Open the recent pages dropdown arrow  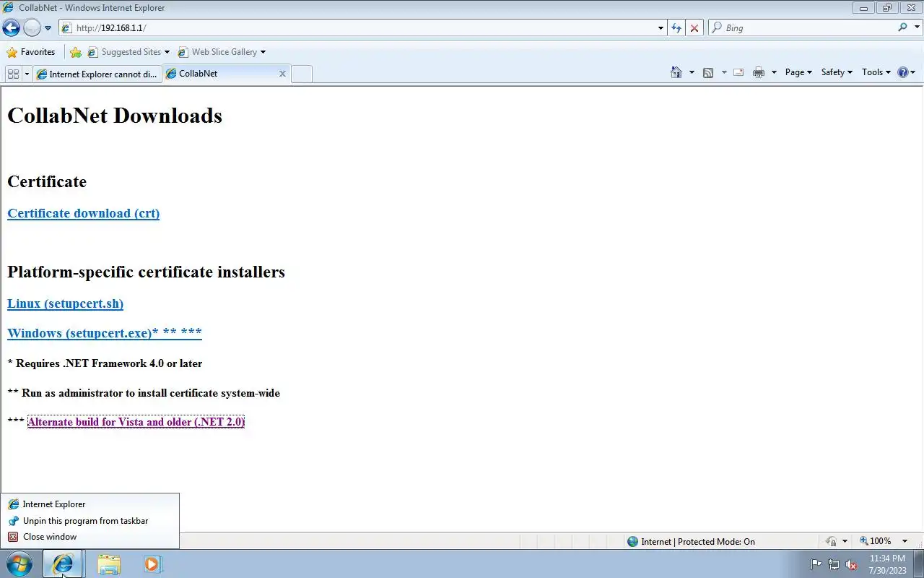click(48, 28)
